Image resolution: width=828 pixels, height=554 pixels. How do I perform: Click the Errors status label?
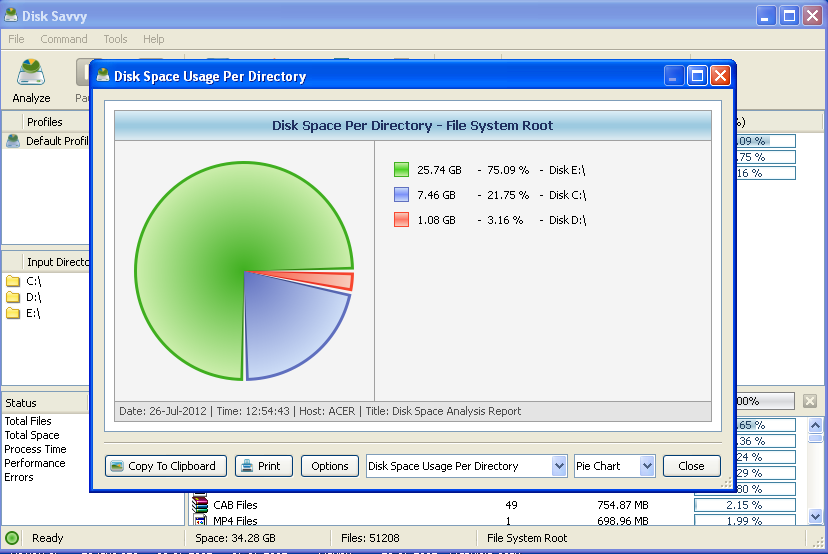(19, 477)
